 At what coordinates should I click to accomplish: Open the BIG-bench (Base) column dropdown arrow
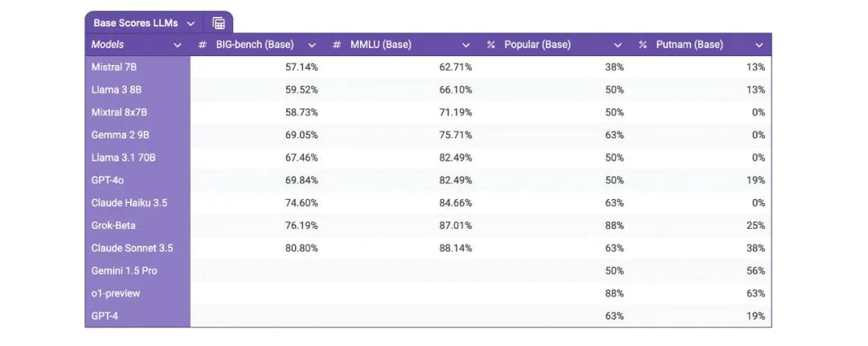(x=312, y=45)
